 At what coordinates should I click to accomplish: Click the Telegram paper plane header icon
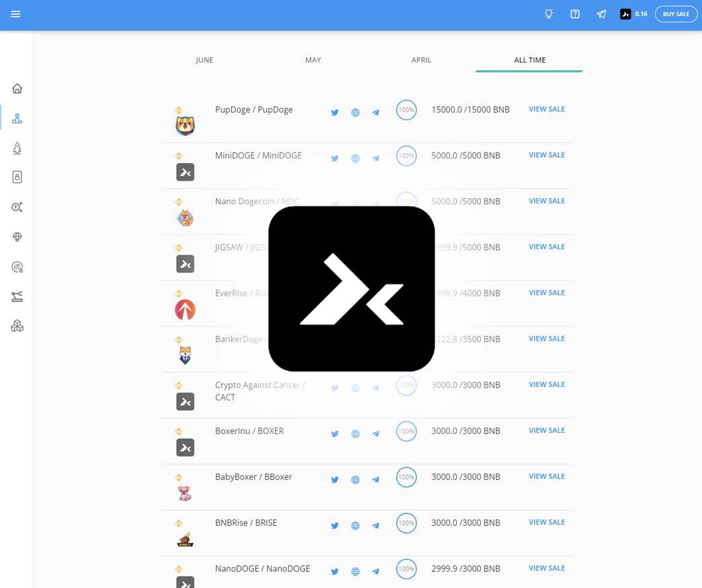click(601, 14)
